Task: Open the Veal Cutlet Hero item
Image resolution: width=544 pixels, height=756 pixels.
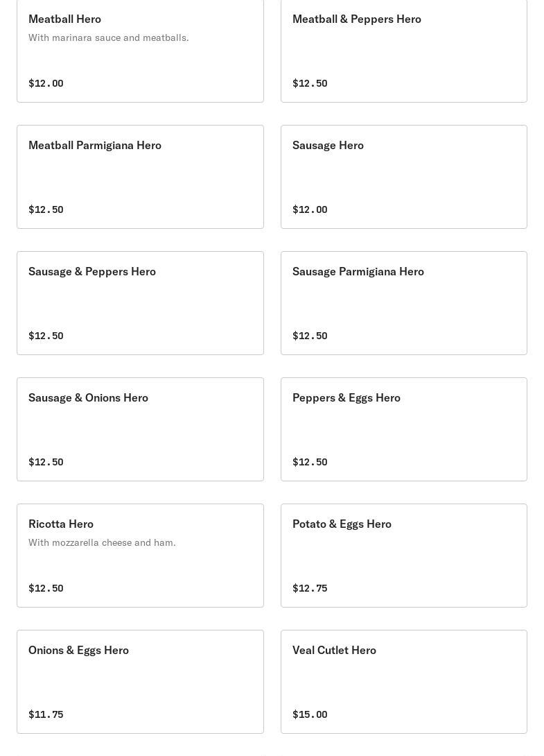Action: pyautogui.click(x=334, y=650)
